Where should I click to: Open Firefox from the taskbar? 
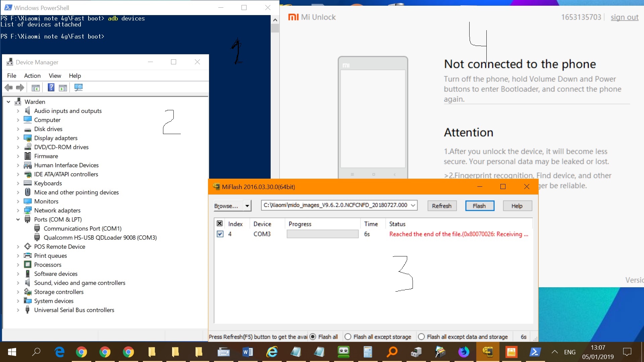(x=464, y=352)
